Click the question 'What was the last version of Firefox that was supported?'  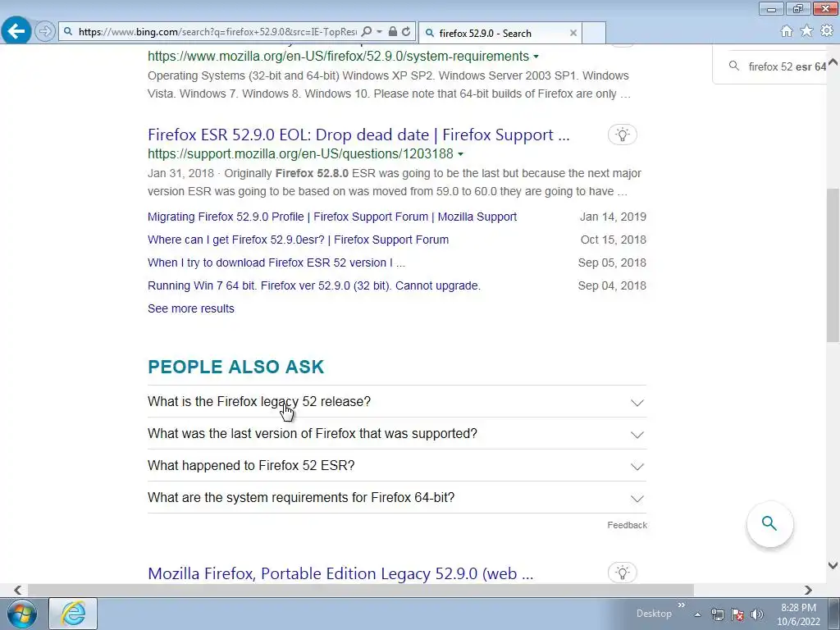tap(313, 433)
